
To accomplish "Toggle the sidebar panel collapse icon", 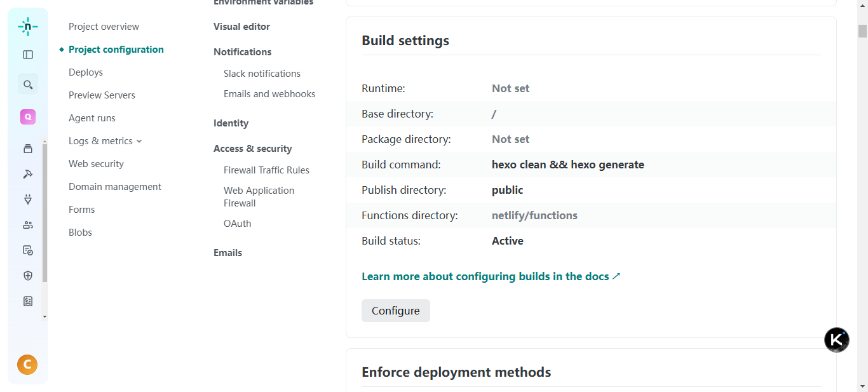I will [28, 55].
